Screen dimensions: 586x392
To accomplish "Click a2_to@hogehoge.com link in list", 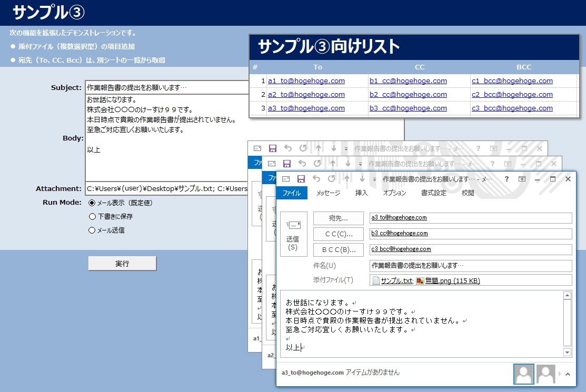I will pos(306,95).
